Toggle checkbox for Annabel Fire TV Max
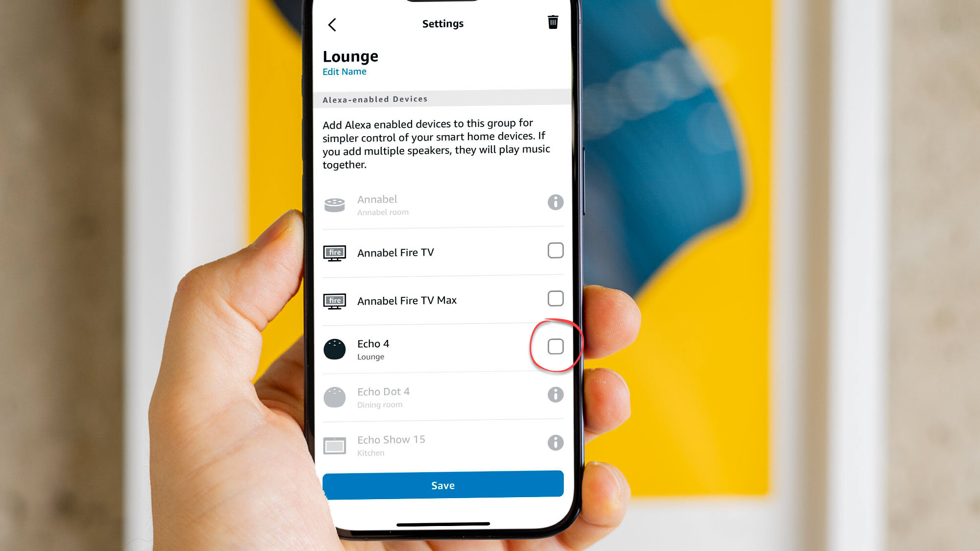This screenshot has width=980, height=551. click(x=555, y=299)
